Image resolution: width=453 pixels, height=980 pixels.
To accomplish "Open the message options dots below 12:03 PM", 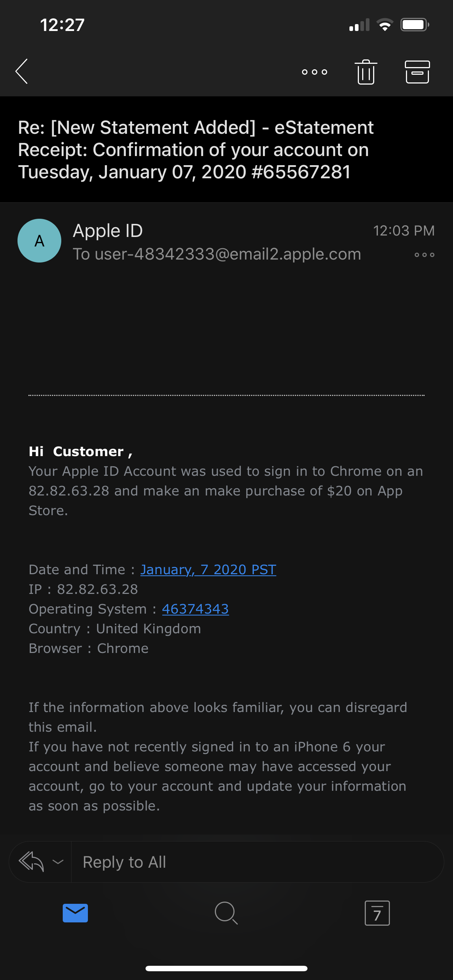I will pos(424,255).
